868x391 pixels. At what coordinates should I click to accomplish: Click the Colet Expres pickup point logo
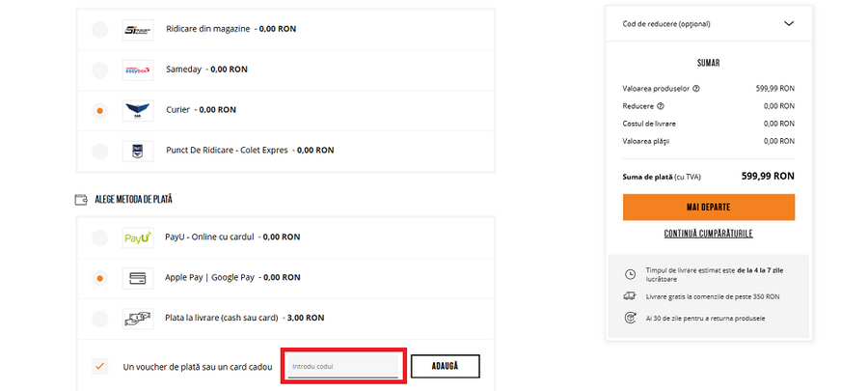(x=138, y=151)
